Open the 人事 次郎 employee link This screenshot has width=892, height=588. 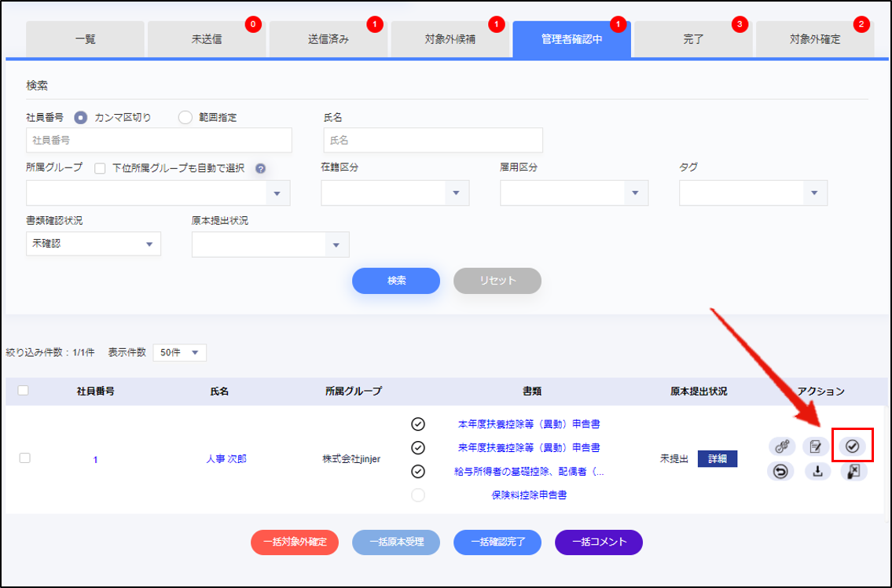(x=226, y=459)
